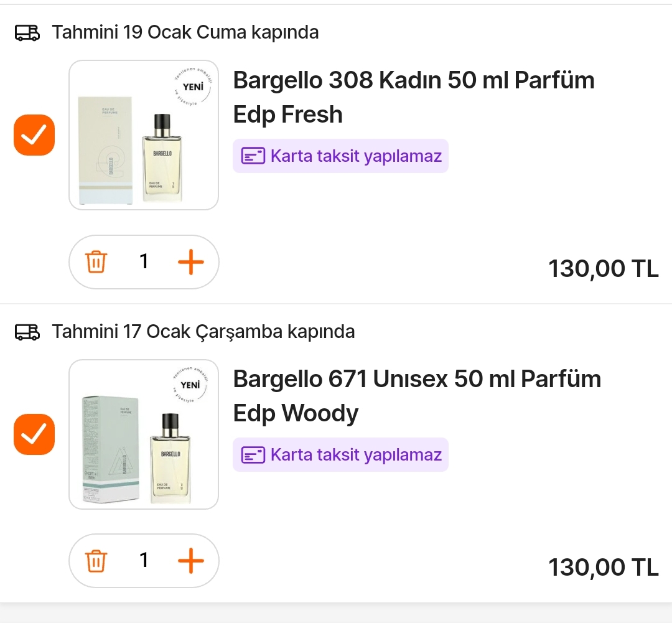Image resolution: width=672 pixels, height=623 pixels.
Task: Open the Bargello 671 Unisex Edp Woody title
Action: coord(416,396)
